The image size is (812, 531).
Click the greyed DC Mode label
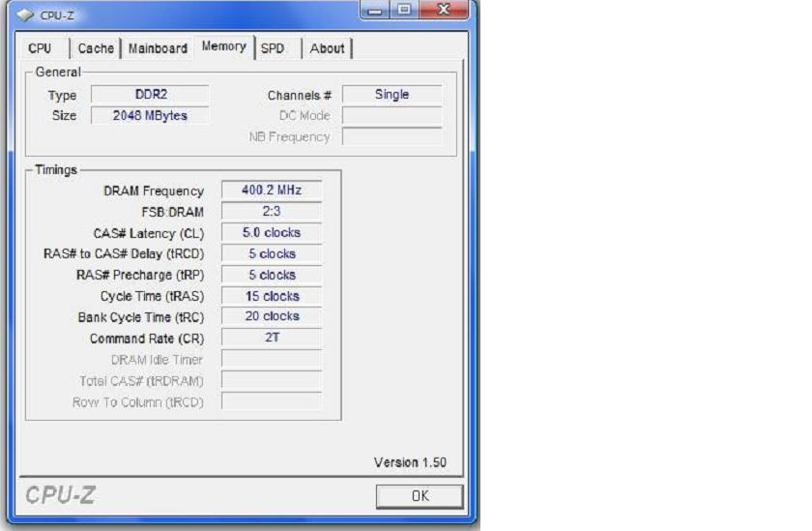304,116
